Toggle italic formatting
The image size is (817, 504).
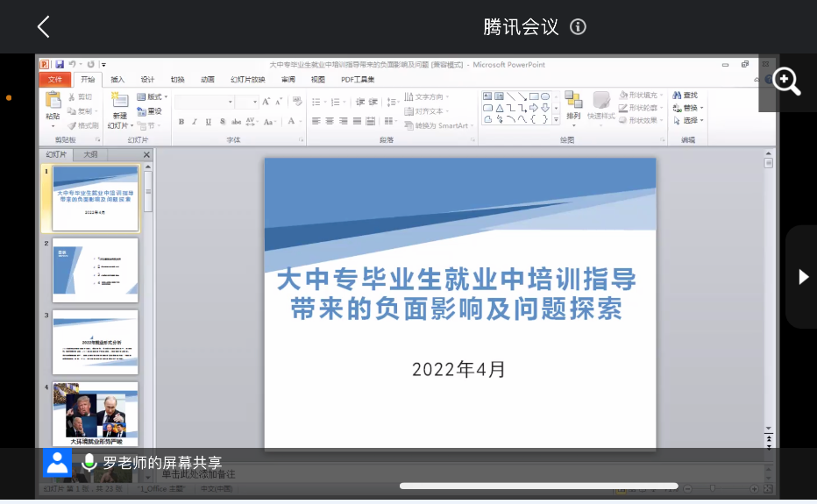pyautogui.click(x=195, y=122)
